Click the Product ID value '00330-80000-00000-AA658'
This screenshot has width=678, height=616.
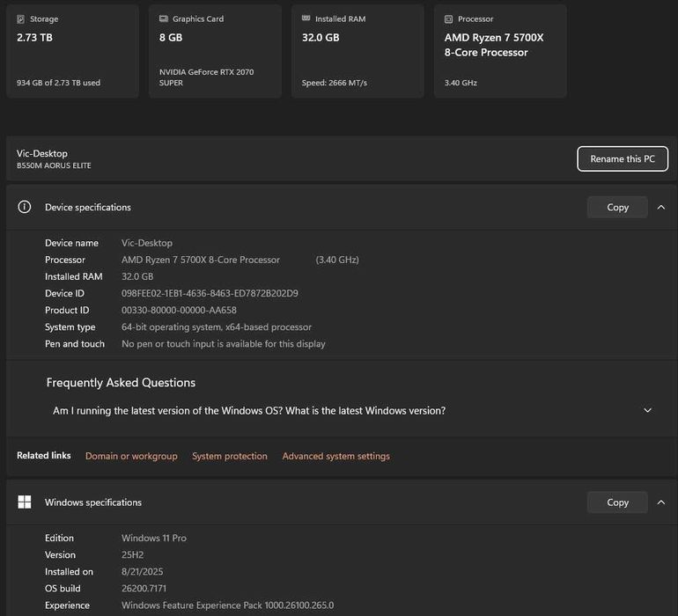pos(179,311)
